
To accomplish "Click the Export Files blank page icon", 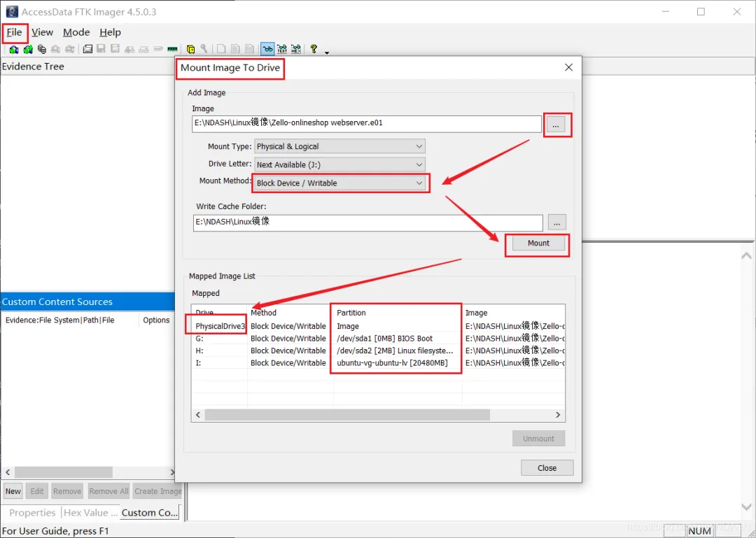I will coord(220,49).
